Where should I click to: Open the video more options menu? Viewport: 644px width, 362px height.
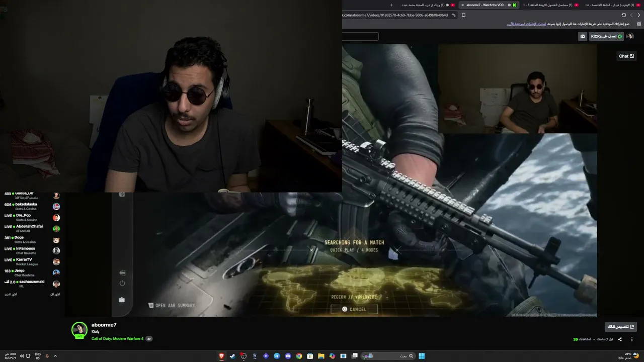click(632, 339)
